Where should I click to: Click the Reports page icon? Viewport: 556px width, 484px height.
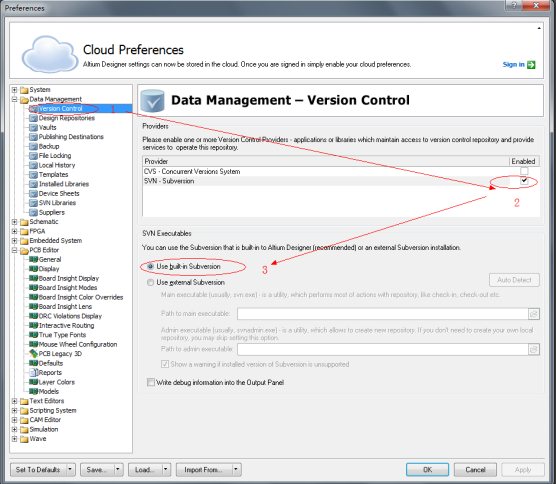coord(34,373)
